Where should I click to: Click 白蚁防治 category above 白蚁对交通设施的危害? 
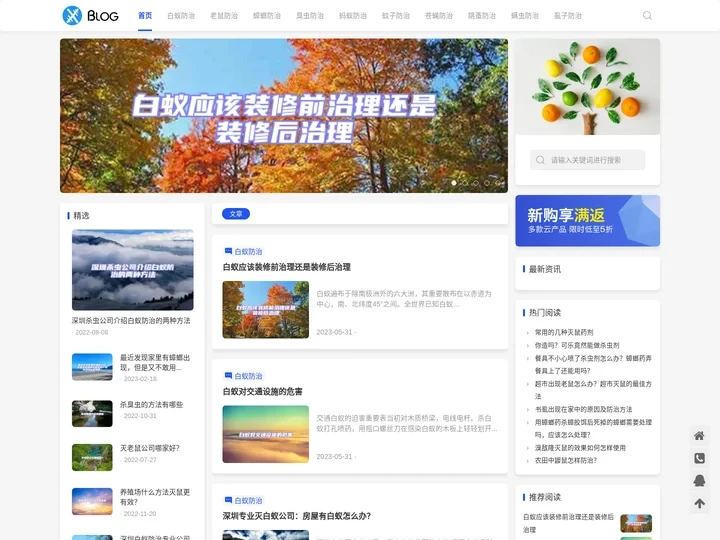[248, 376]
